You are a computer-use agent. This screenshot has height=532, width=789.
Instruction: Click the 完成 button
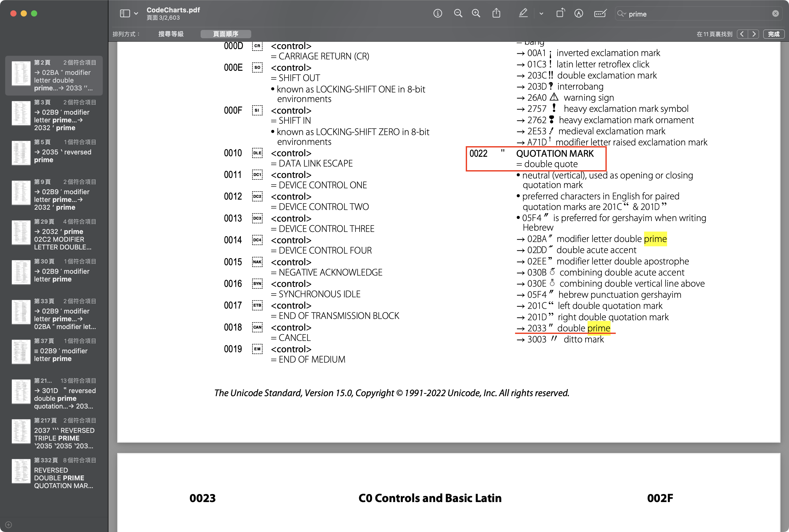(774, 34)
